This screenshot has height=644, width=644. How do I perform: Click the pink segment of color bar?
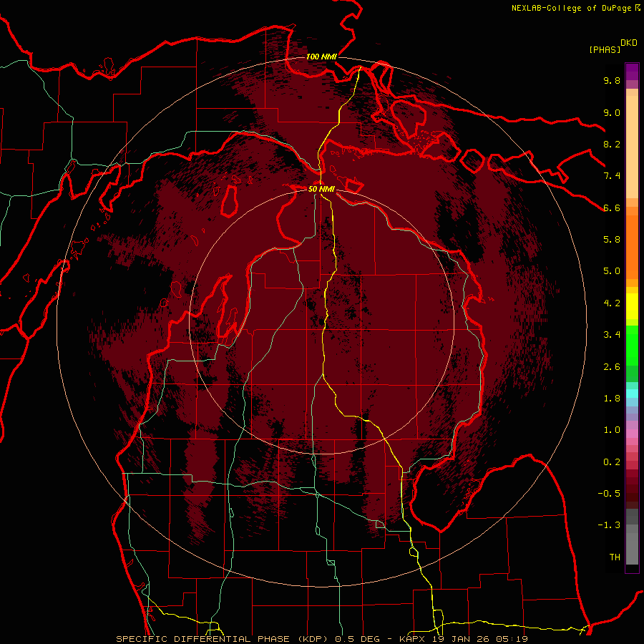point(632,434)
